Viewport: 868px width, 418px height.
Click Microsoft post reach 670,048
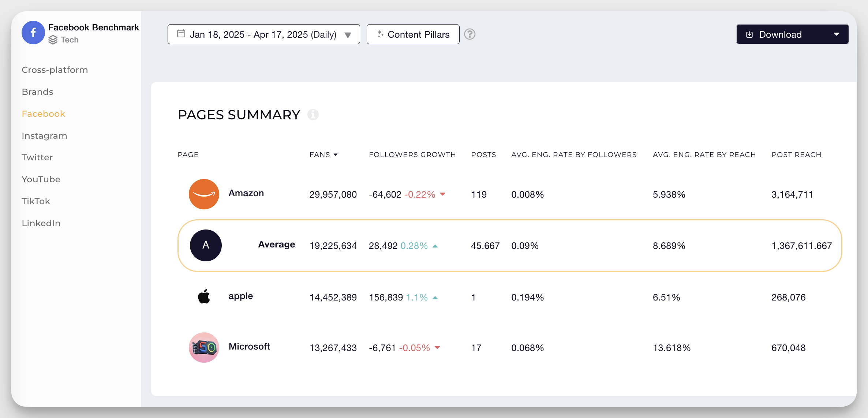[x=789, y=348]
